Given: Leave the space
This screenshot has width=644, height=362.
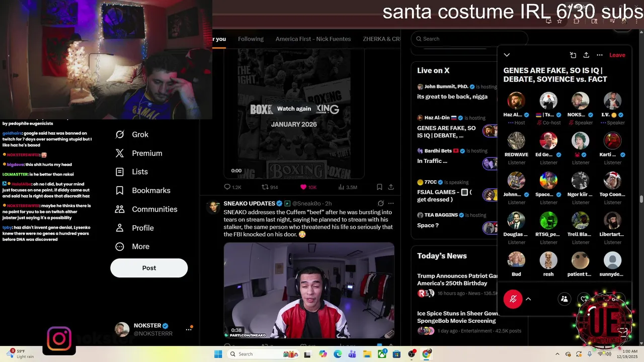Looking at the screenshot, I should click(x=617, y=55).
